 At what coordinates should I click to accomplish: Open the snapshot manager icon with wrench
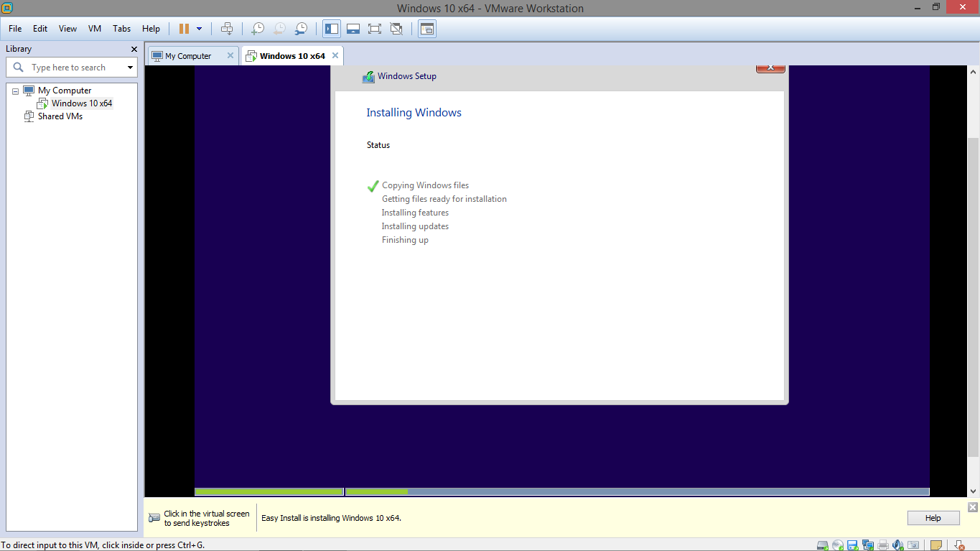[302, 29]
